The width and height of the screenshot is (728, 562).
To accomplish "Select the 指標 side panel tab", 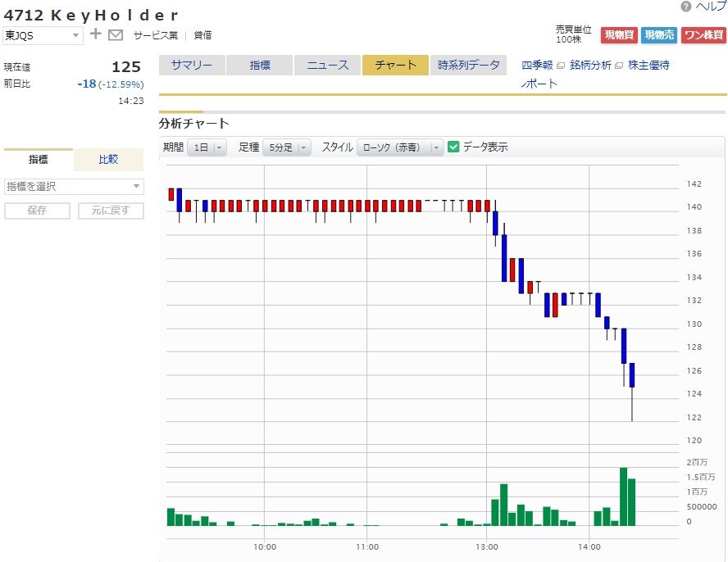I will click(x=39, y=160).
